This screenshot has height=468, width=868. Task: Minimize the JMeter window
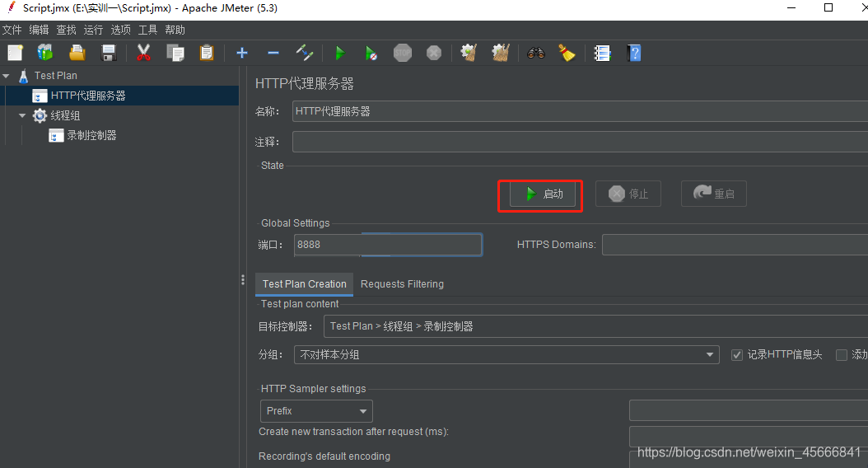point(791,7)
